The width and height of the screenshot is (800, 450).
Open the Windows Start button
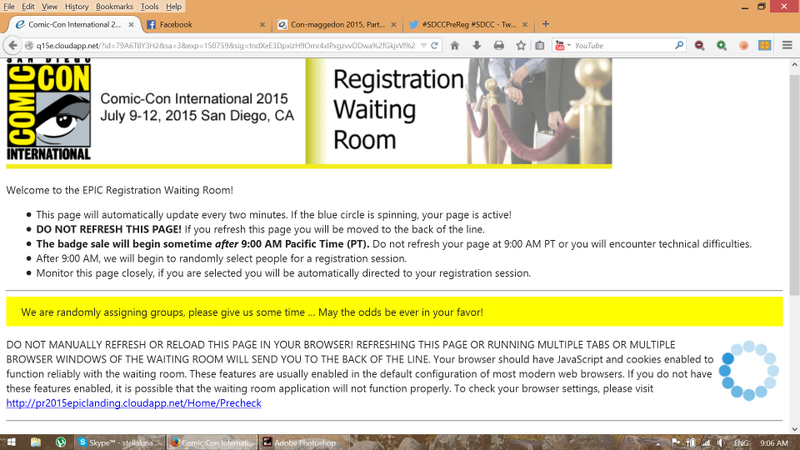[x=11, y=442]
